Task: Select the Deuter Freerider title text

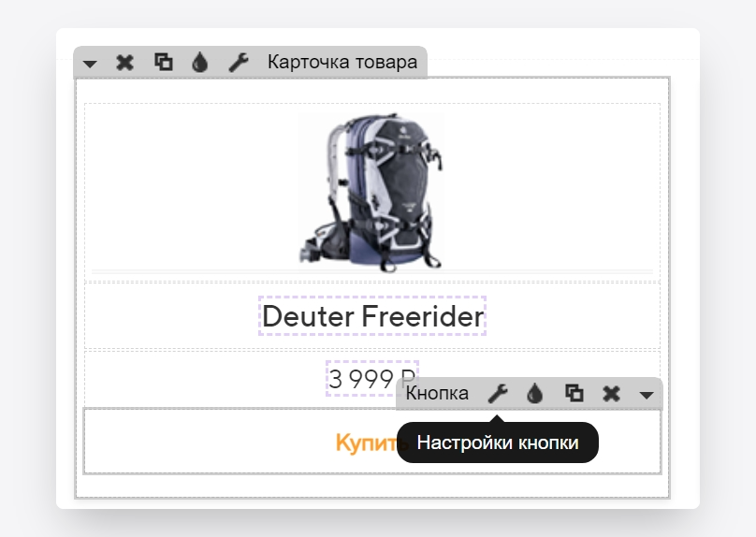Action: pos(372,316)
